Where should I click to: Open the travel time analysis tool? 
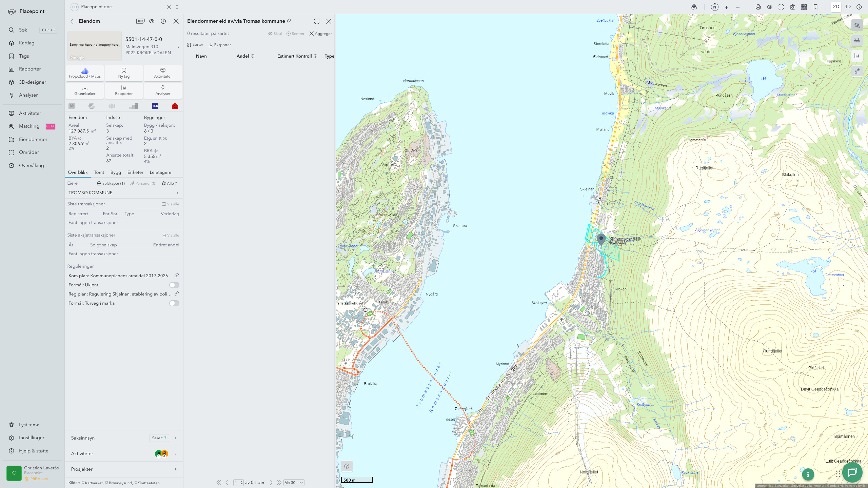(x=857, y=71)
